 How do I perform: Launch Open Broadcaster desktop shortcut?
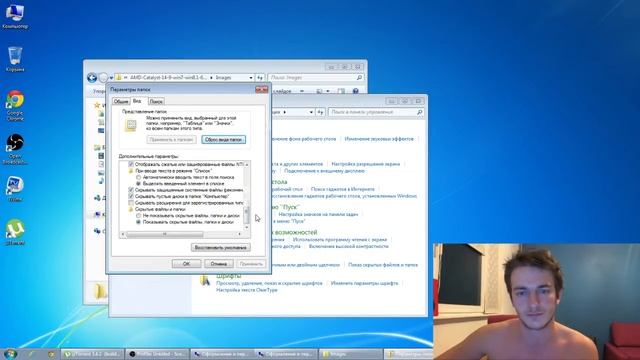pyautogui.click(x=15, y=149)
